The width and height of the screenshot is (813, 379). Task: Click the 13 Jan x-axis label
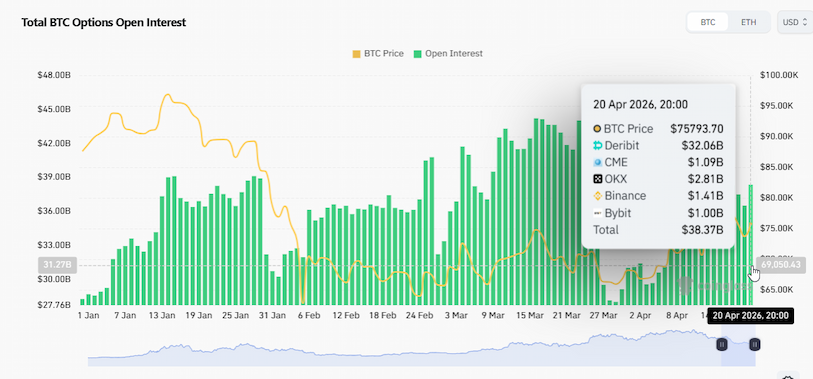[162, 315]
